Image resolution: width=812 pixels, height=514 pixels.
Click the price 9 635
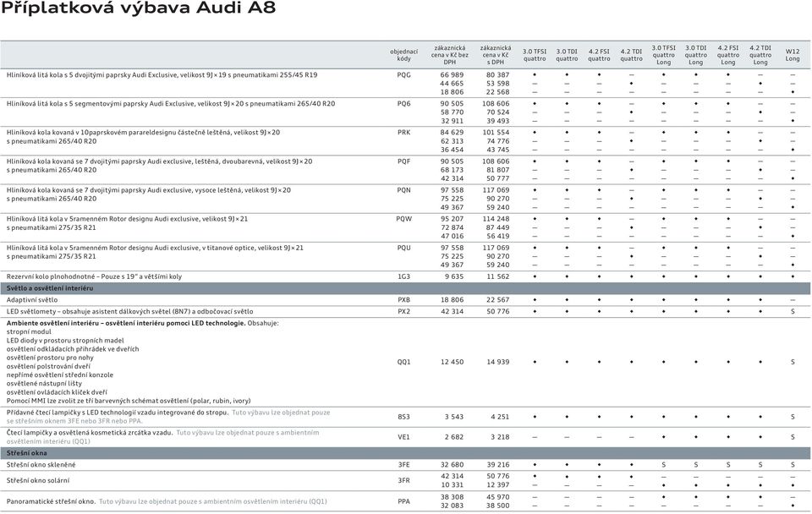pyautogui.click(x=454, y=277)
